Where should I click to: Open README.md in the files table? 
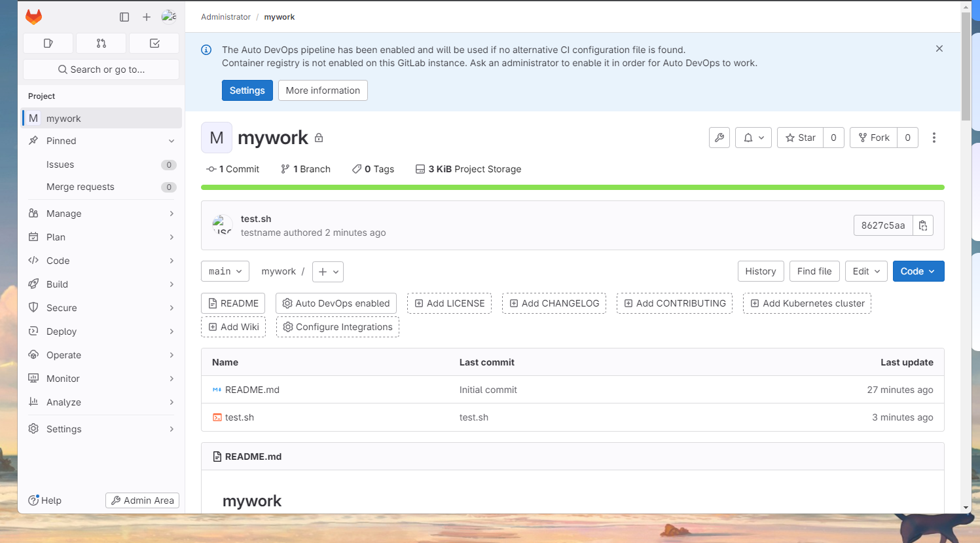[252, 390]
